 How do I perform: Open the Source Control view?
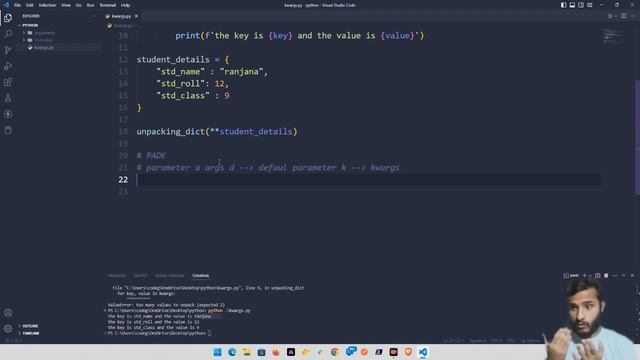8,50
